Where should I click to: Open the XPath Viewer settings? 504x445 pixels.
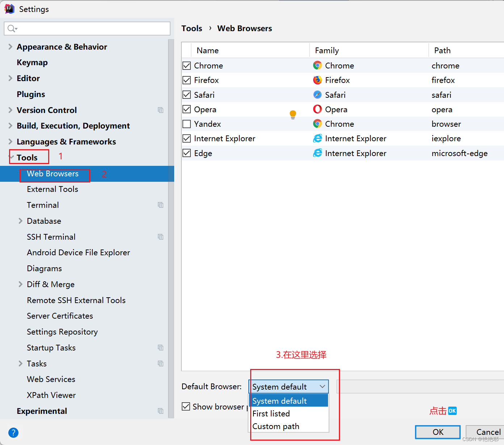pos(51,395)
